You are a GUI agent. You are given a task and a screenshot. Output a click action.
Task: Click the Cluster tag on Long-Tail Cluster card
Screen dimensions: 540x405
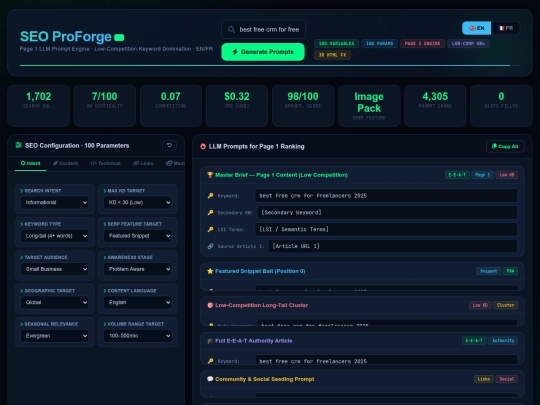(505, 305)
